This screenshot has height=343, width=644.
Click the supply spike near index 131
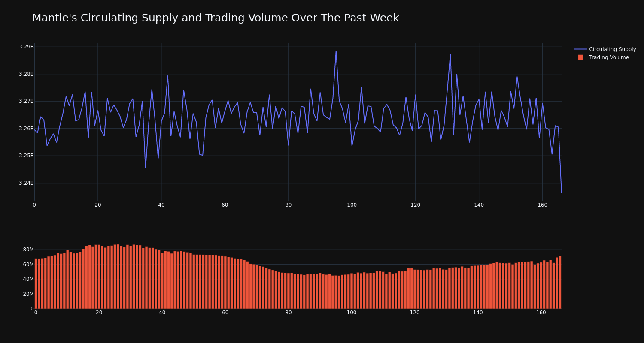click(x=450, y=55)
